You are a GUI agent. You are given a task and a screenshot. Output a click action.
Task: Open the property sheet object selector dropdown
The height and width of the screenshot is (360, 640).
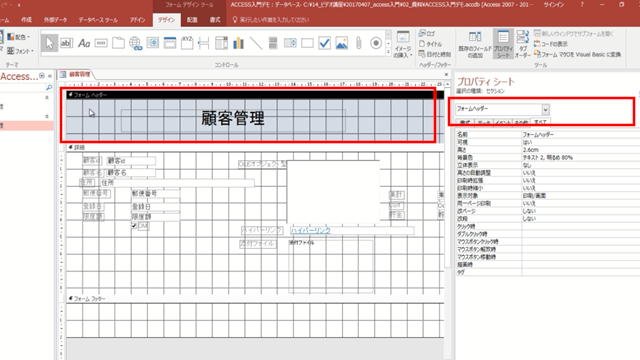[545, 109]
